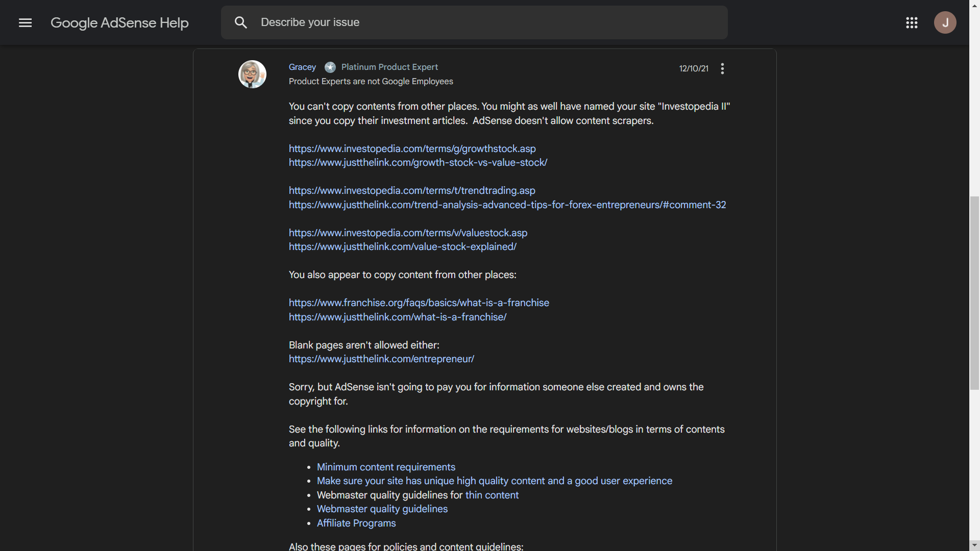The height and width of the screenshot is (551, 980).
Task: Open the main hamburger menu
Action: (25, 22)
